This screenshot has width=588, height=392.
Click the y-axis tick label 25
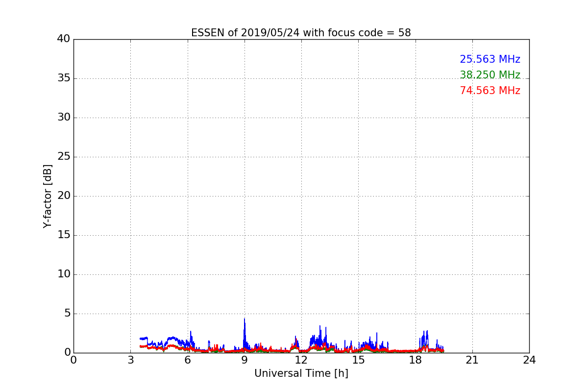click(64, 157)
